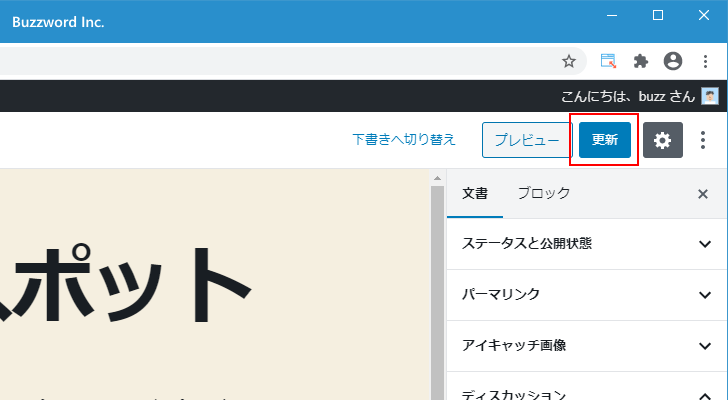728x400 pixels.
Task: Bookmark this page with the star icon
Action: tap(569, 61)
